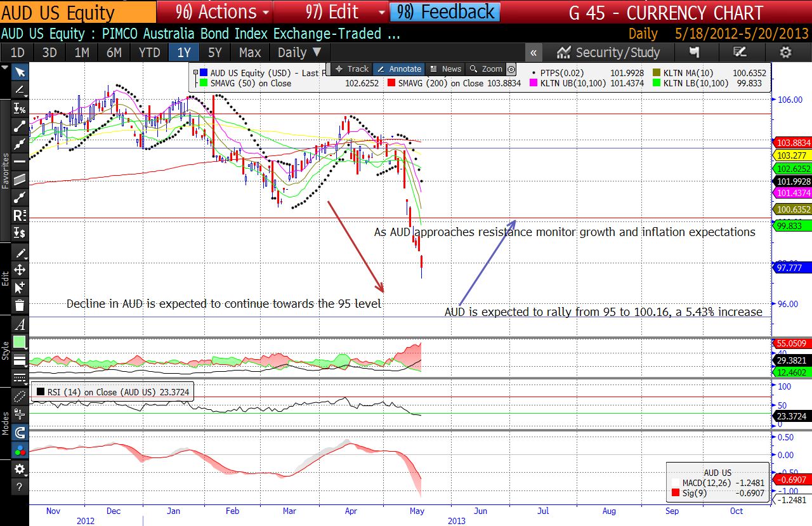Select the percent change measure tool
812x526 pixels.
point(20,108)
